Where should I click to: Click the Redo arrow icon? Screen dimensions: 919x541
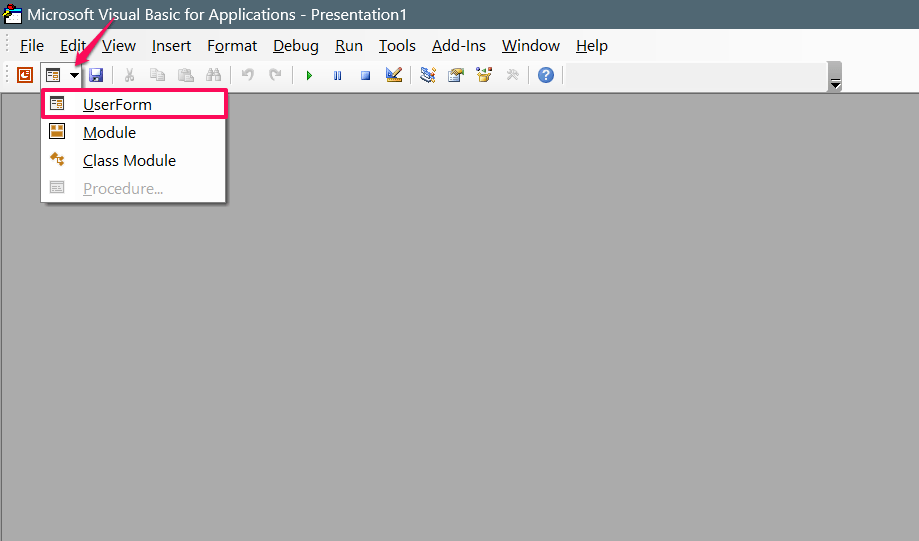pos(275,75)
